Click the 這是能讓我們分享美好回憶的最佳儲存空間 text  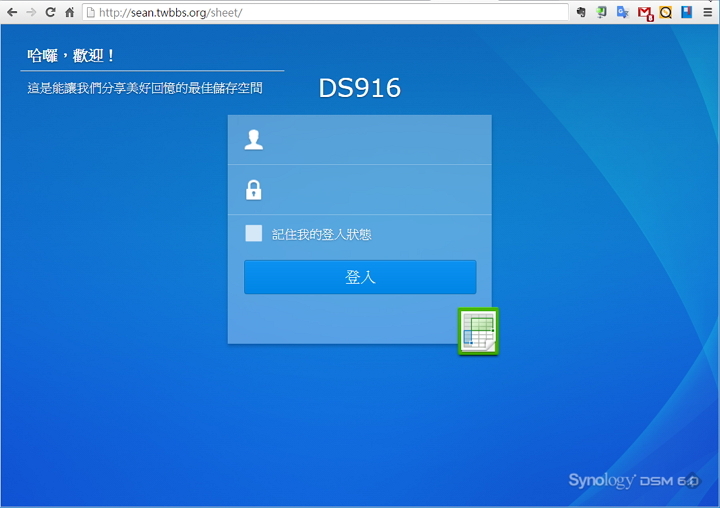pyautogui.click(x=145, y=88)
